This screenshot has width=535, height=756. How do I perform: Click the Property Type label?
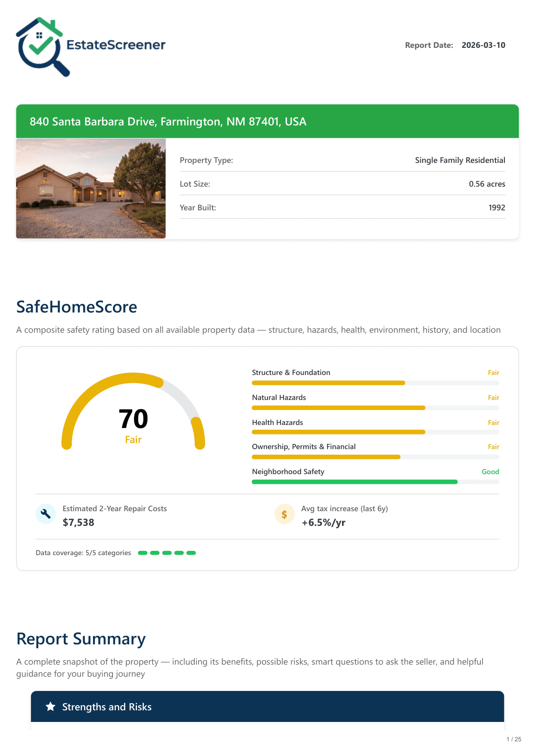(206, 160)
